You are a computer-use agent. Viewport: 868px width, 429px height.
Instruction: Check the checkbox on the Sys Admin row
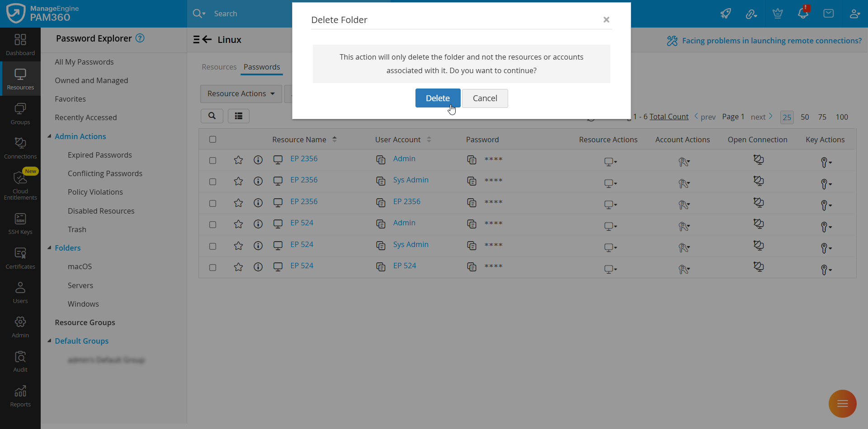(x=213, y=182)
